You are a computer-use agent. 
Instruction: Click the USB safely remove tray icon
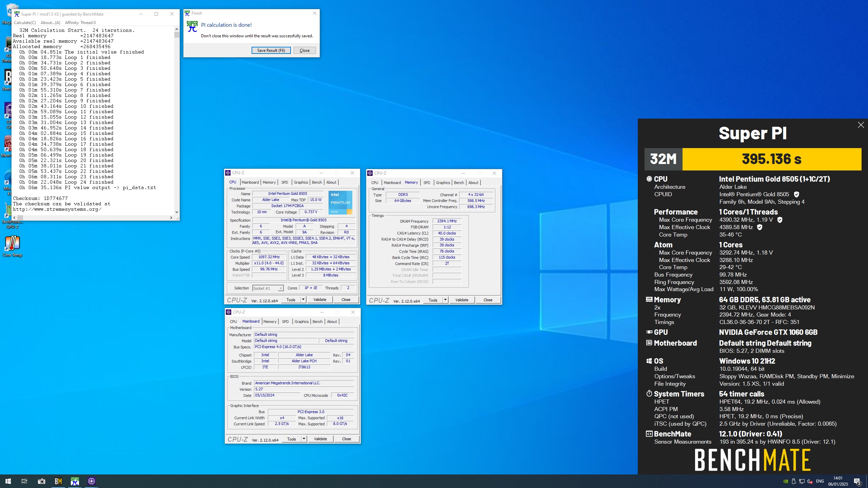coord(794,481)
